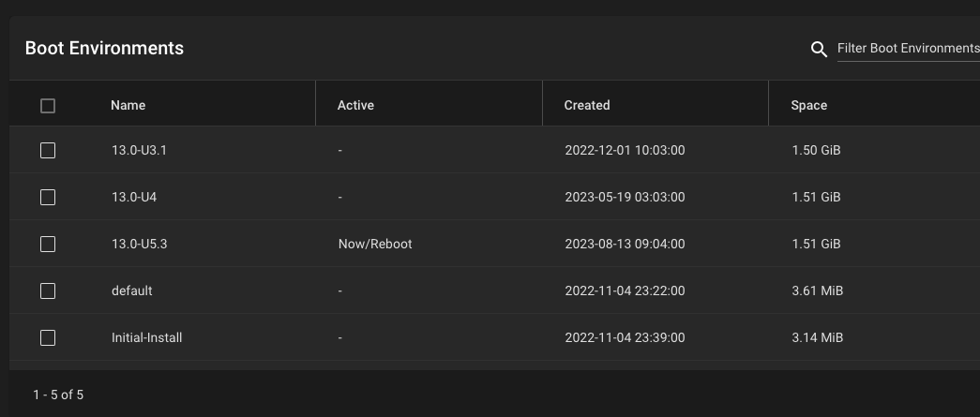Tick the default environment checkbox

tap(48, 290)
